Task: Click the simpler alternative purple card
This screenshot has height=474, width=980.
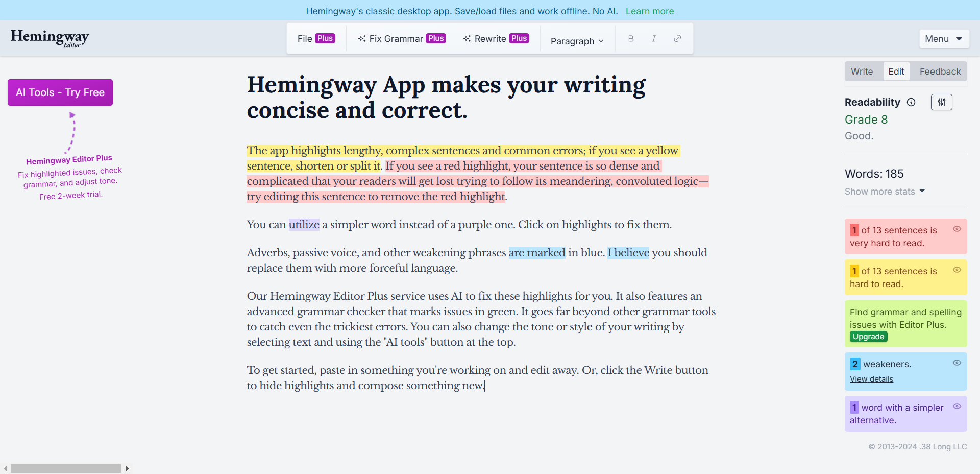Action: click(906, 414)
